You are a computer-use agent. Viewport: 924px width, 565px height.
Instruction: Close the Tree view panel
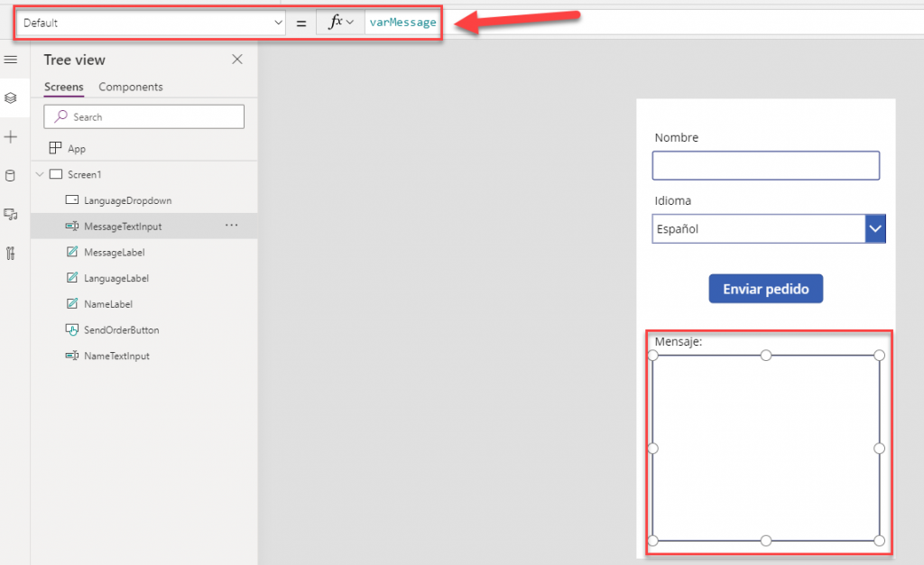point(237,60)
